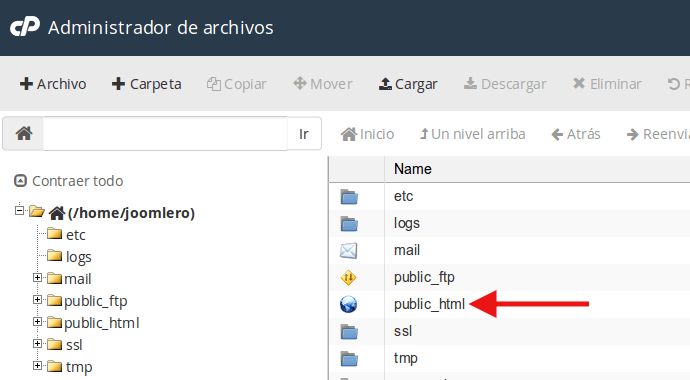This screenshot has height=380, width=690.
Task: Select the logs row in file list
Action: tap(509, 223)
